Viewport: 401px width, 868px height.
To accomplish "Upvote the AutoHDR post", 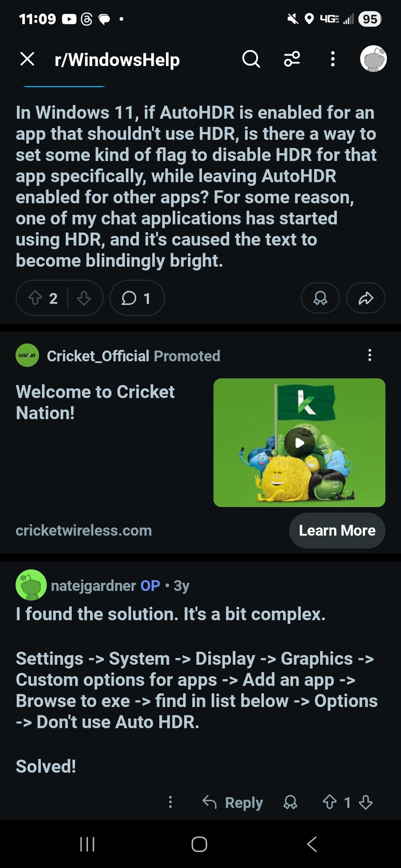I will 36,298.
